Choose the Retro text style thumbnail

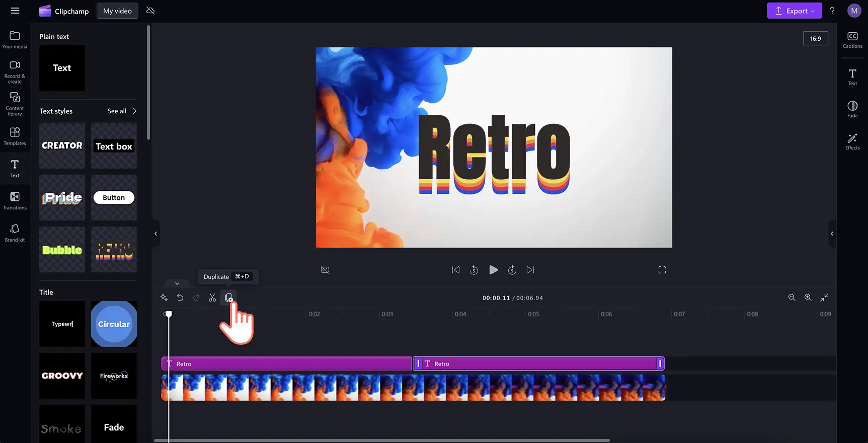[114, 250]
